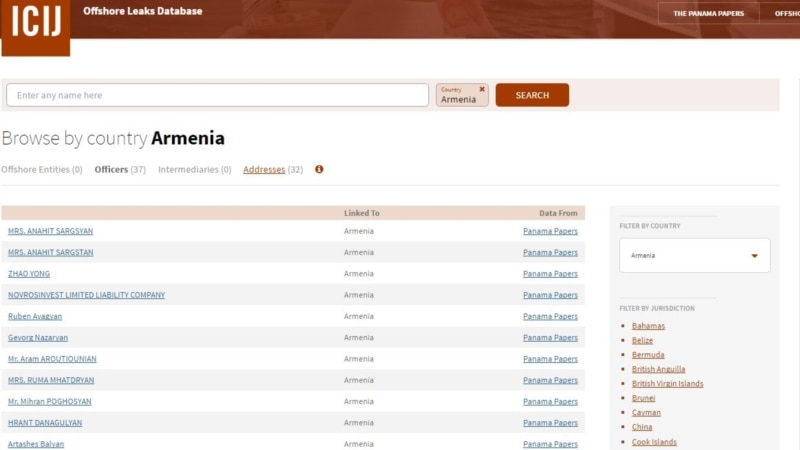Open MRS. ANAHIT SARGSYAN officer record

tap(50, 231)
